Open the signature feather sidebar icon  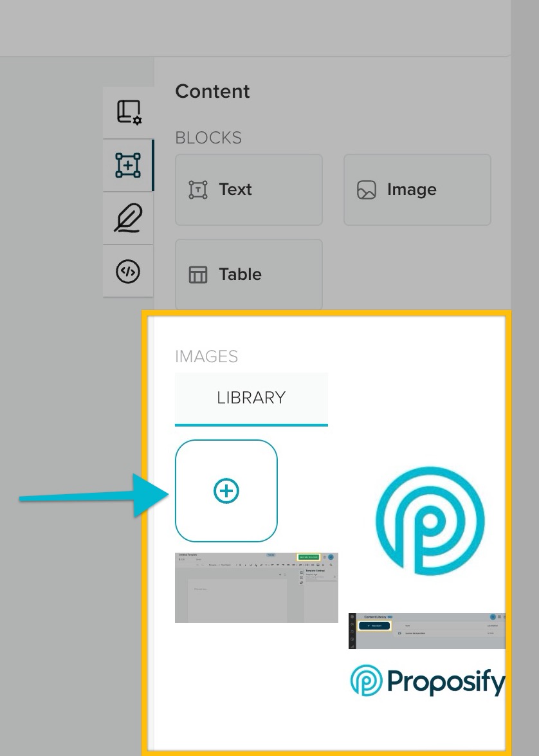(x=128, y=218)
